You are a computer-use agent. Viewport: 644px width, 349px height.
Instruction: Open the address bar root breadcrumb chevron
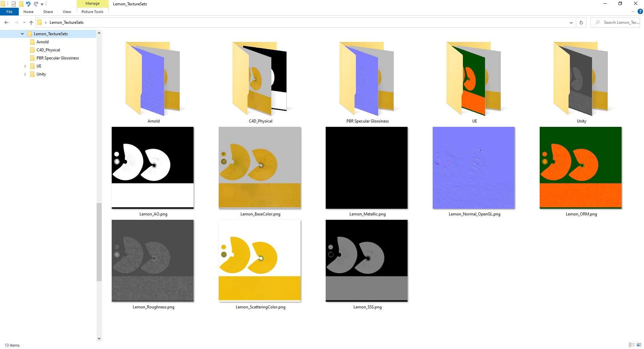click(x=46, y=22)
